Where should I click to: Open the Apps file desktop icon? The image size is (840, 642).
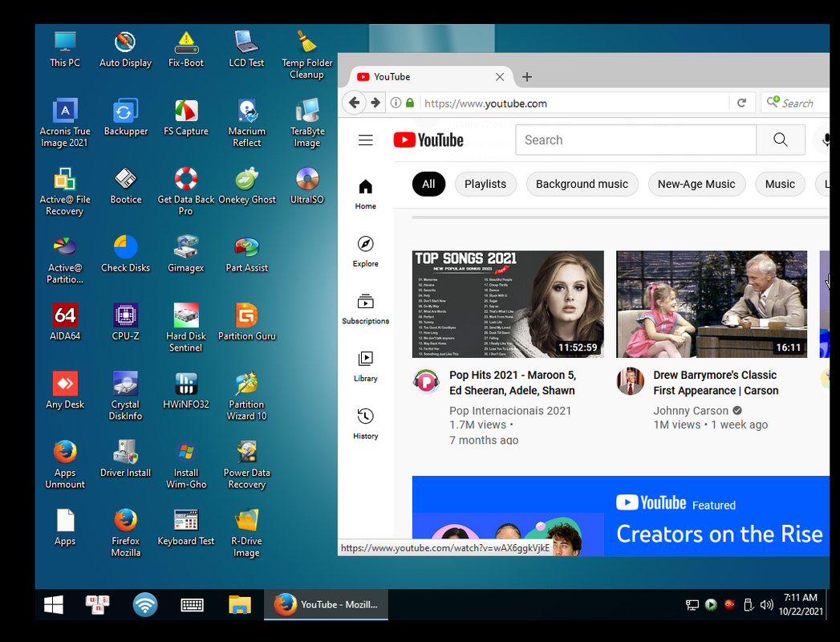(x=65, y=527)
